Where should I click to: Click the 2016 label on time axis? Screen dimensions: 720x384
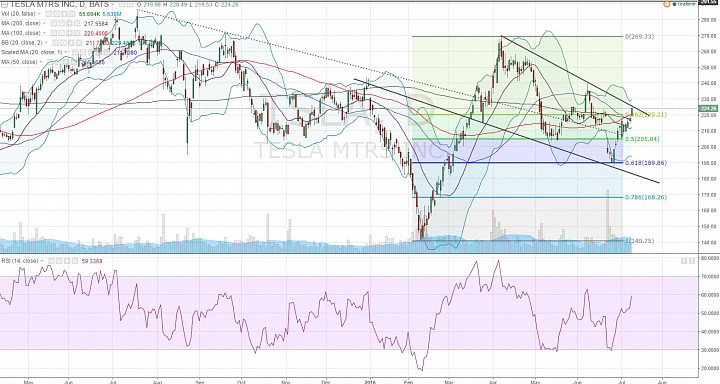click(370, 381)
